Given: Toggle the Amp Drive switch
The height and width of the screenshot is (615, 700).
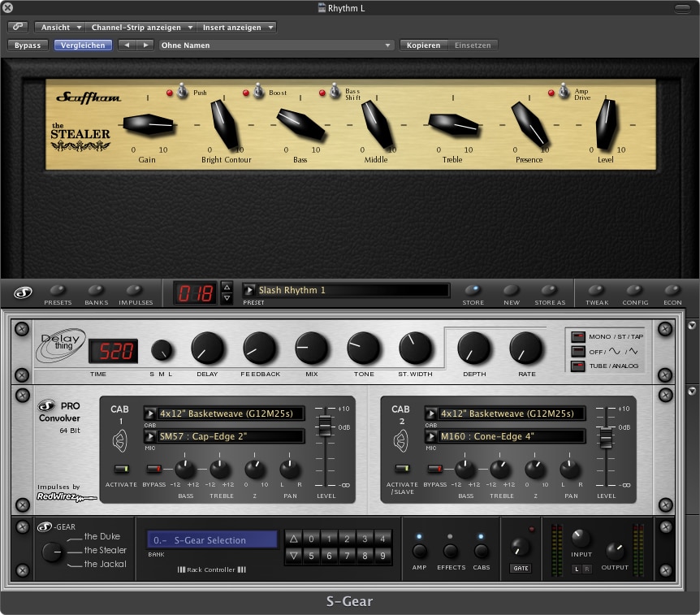Looking at the screenshot, I should click(x=564, y=91).
